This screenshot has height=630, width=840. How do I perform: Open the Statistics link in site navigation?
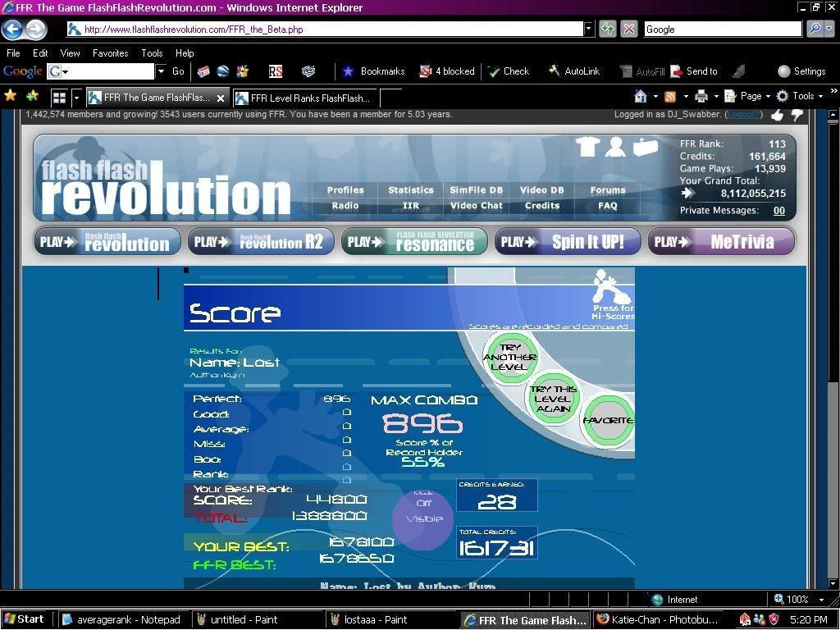(x=410, y=189)
